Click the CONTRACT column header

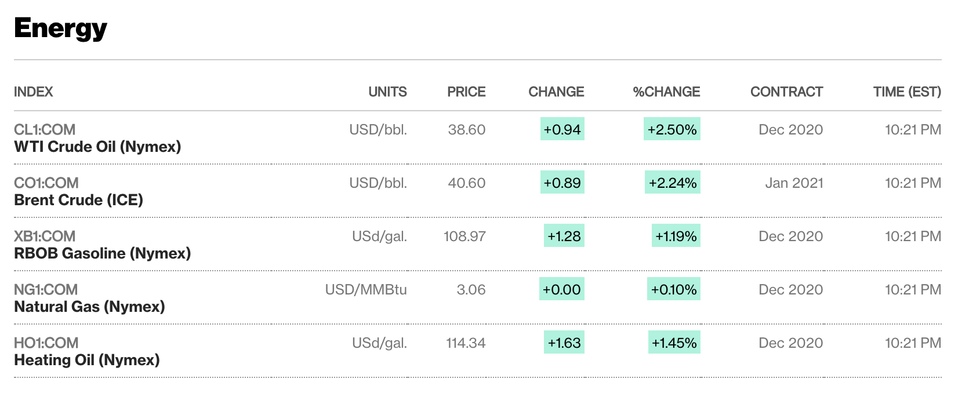(786, 92)
